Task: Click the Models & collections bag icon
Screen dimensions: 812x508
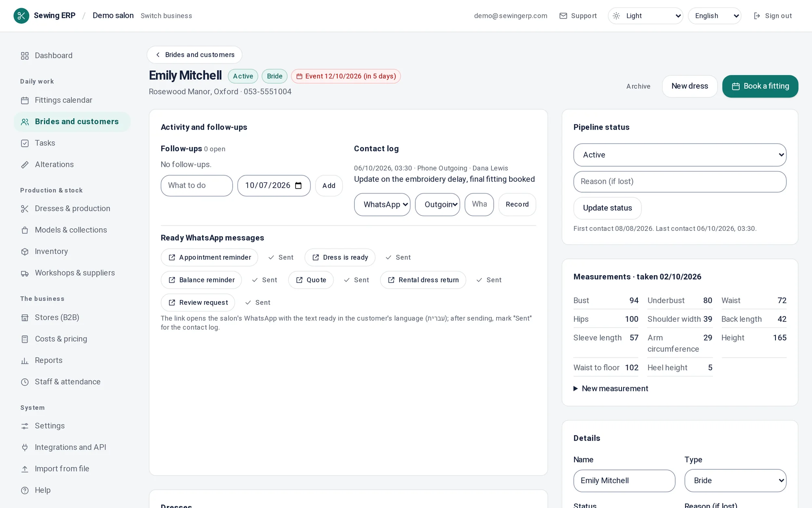Action: 25,230
